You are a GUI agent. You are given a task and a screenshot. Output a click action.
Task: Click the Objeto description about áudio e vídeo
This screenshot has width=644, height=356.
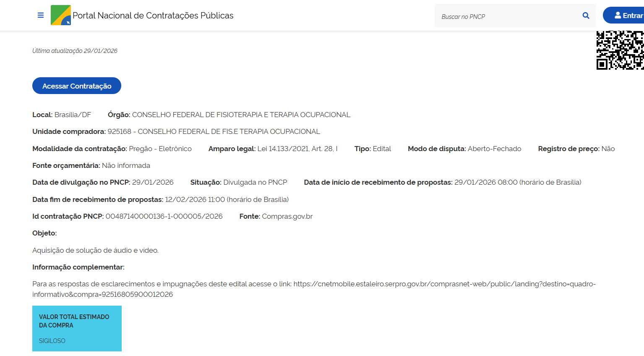[95, 251]
